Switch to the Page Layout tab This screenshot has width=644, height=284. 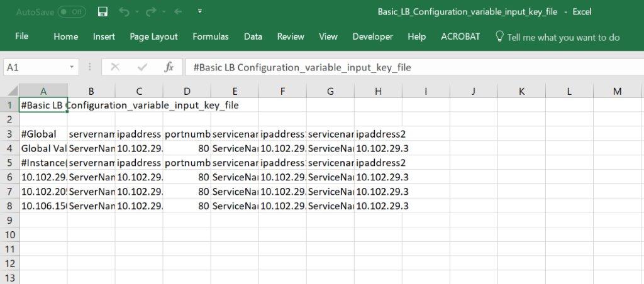click(153, 36)
